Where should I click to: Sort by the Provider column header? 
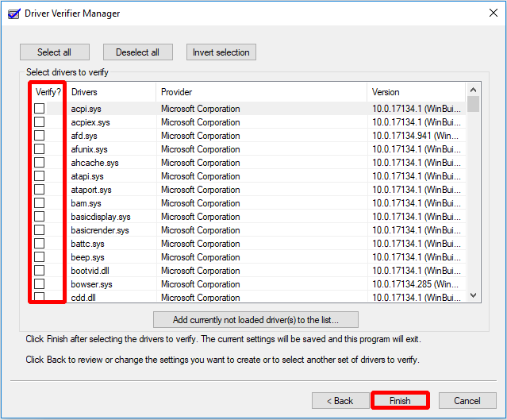click(261, 92)
